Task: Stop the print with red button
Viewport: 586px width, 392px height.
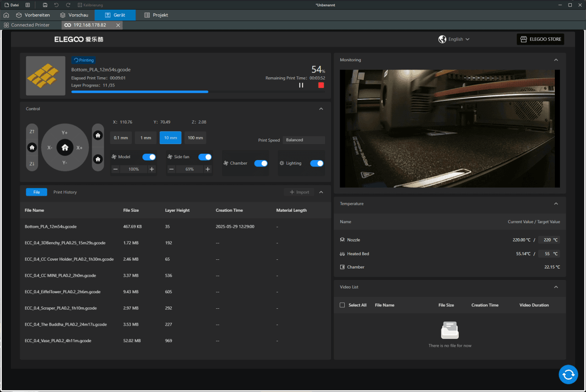Action: click(x=321, y=85)
